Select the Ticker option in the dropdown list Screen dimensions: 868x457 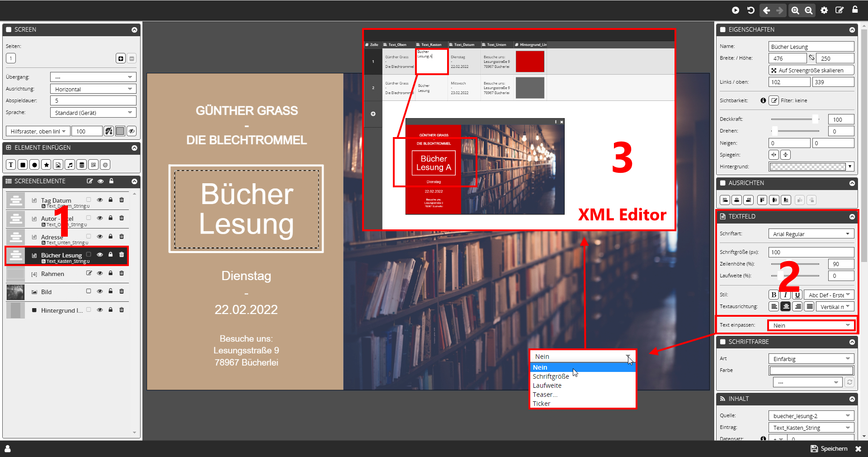pyautogui.click(x=541, y=404)
